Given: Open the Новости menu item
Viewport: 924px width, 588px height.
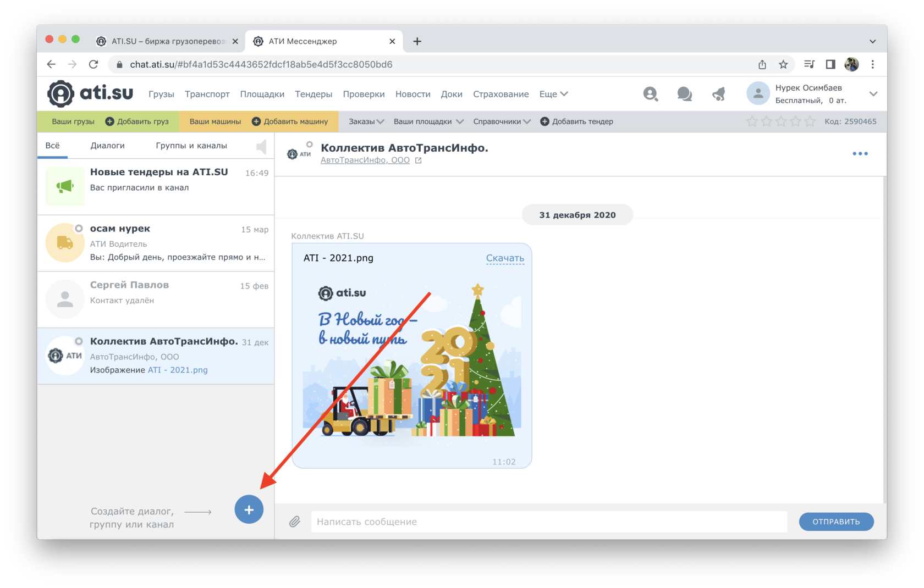Looking at the screenshot, I should (413, 94).
